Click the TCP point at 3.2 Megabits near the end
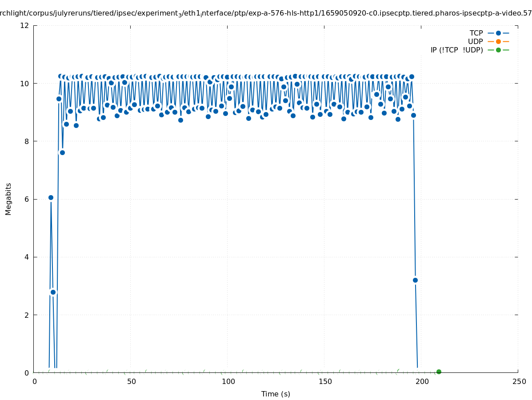The width and height of the screenshot is (532, 400). 415,280
